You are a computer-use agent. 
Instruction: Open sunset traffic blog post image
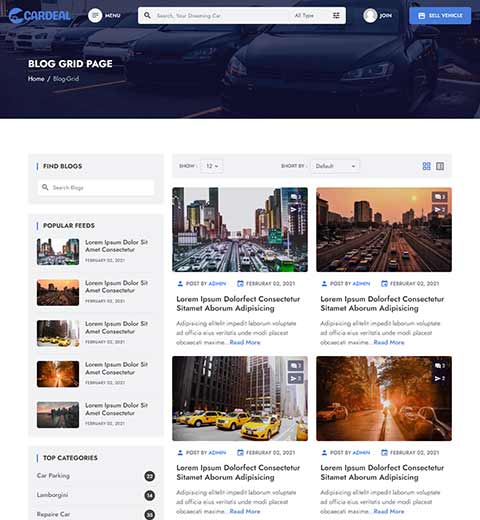(384, 230)
